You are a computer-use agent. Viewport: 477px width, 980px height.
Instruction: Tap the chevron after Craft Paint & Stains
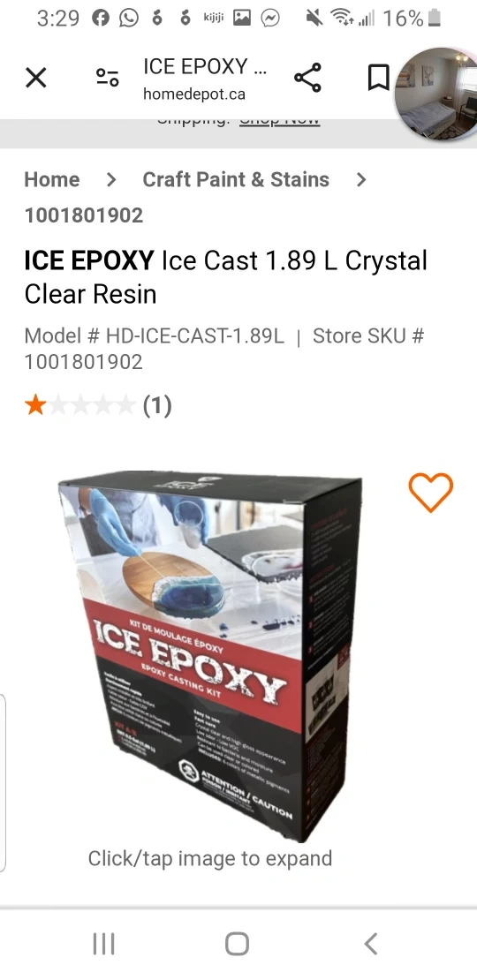coord(360,179)
